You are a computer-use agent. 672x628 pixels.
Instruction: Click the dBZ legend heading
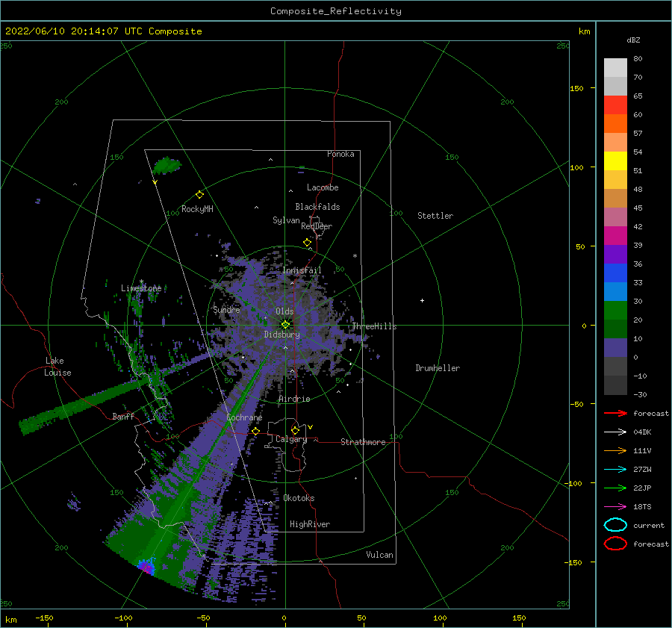(x=633, y=40)
